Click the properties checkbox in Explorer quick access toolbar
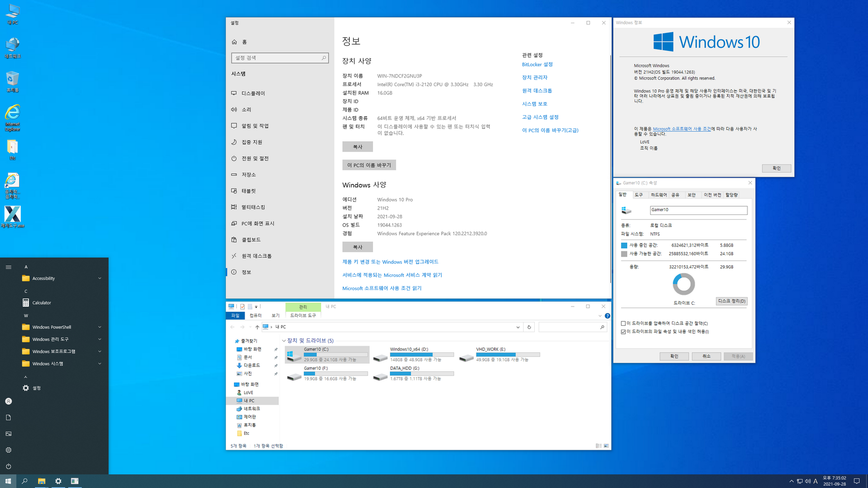Viewport: 868px width, 488px height. pyautogui.click(x=242, y=306)
